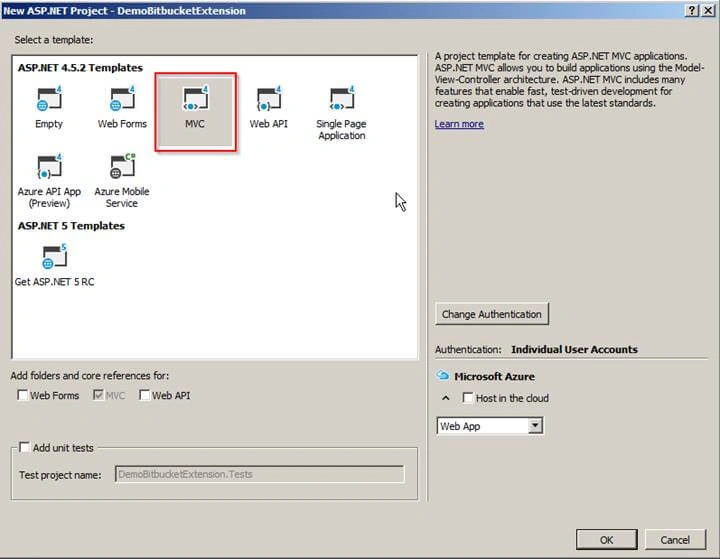Select Single Page Application template icon
This screenshot has width=720, height=559.
(x=342, y=99)
